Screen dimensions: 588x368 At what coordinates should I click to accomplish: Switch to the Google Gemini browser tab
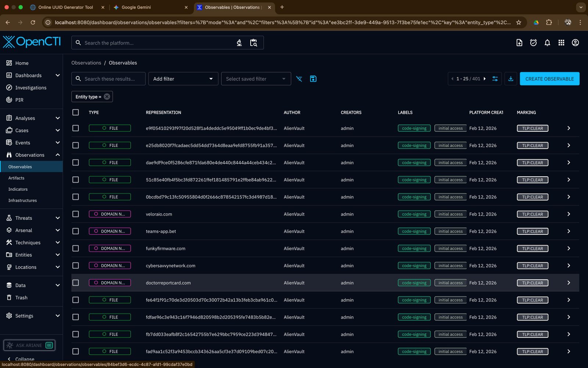(x=136, y=7)
